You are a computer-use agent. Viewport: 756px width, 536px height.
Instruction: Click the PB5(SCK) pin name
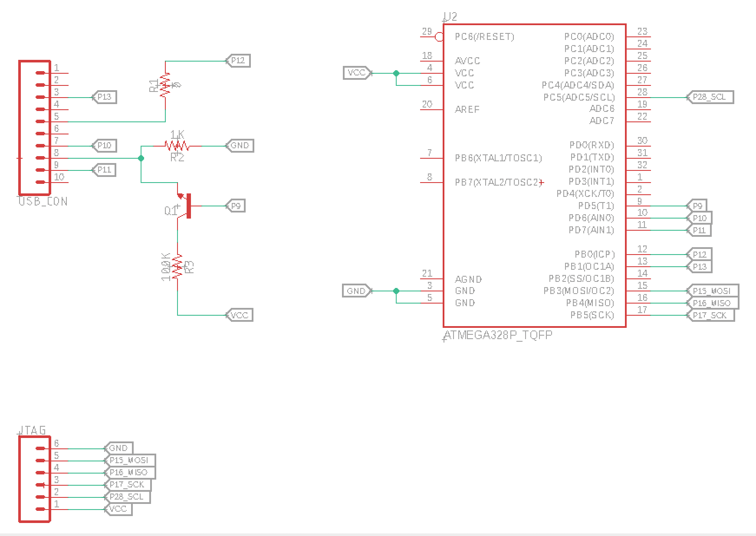click(592, 315)
